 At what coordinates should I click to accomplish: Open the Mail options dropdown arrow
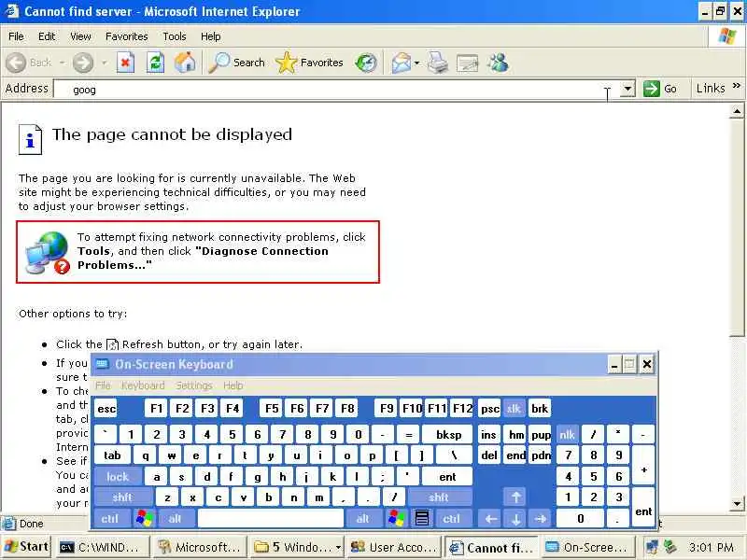point(416,63)
